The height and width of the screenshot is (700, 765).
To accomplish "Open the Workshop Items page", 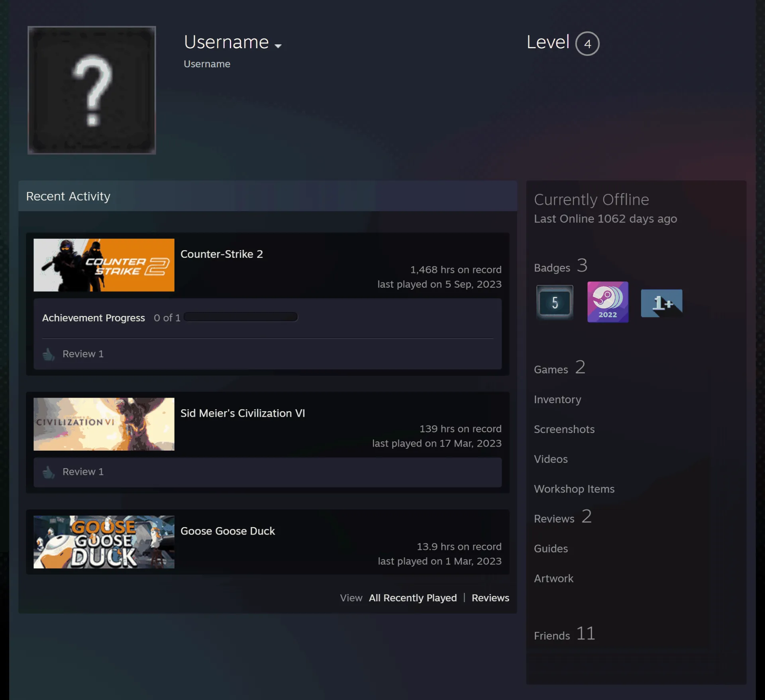I will point(574,489).
